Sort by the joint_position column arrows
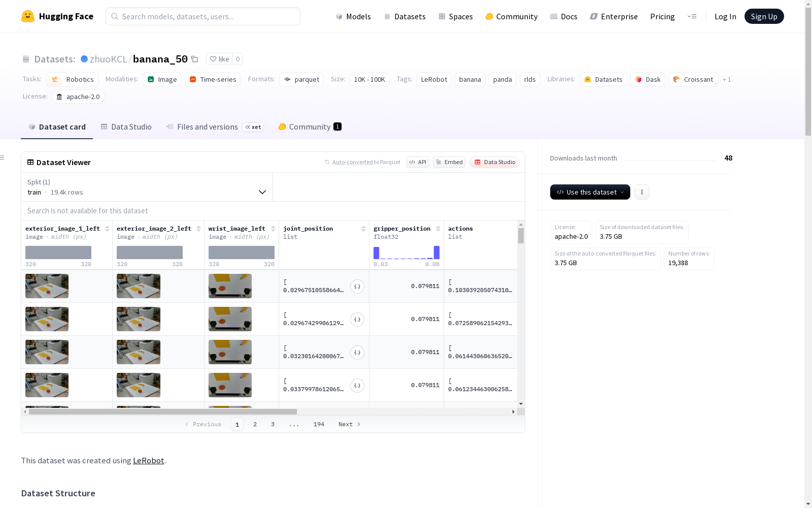This screenshot has width=812, height=508. point(363,229)
